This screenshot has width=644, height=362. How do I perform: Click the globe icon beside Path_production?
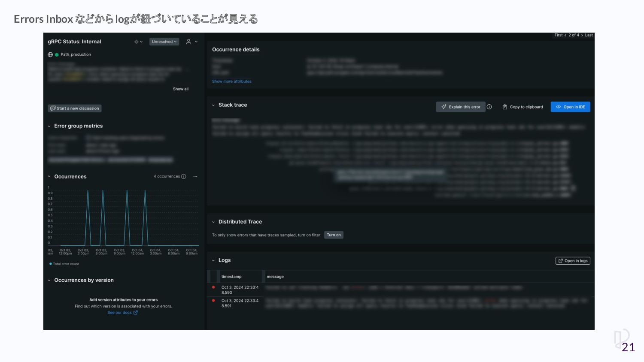[x=50, y=54]
